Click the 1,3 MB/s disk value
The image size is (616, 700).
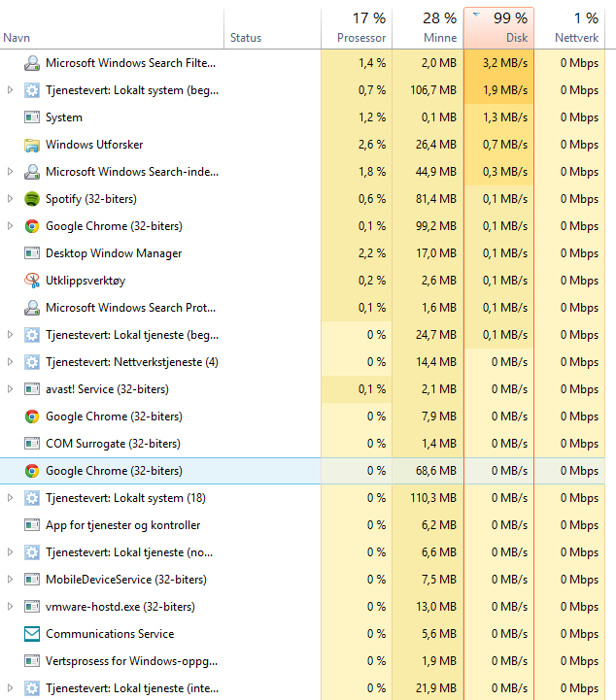(x=505, y=117)
